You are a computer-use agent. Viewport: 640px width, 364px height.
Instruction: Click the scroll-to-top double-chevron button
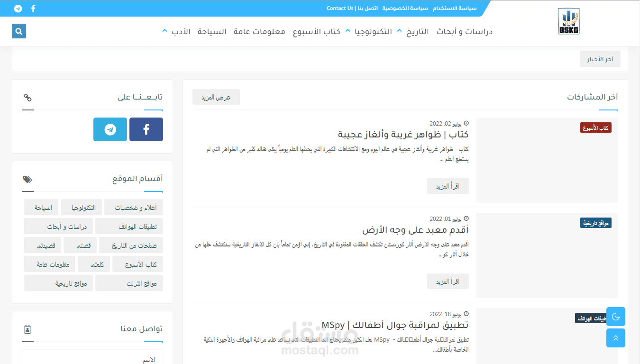pyautogui.click(x=616, y=338)
